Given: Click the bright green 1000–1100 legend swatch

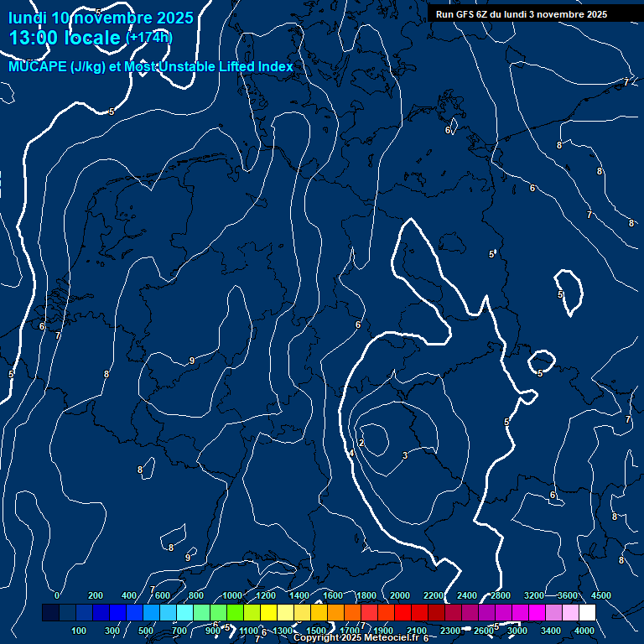Looking at the screenshot, I should (x=235, y=612).
